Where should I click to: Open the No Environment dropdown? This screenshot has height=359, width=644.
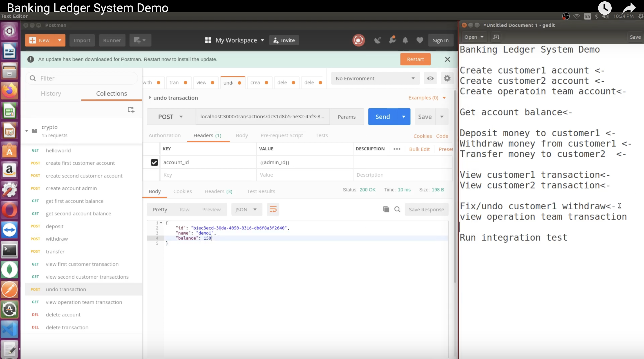[376, 78]
